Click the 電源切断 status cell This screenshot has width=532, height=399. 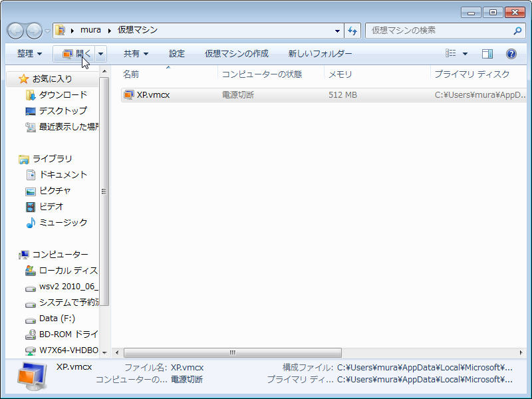point(238,95)
